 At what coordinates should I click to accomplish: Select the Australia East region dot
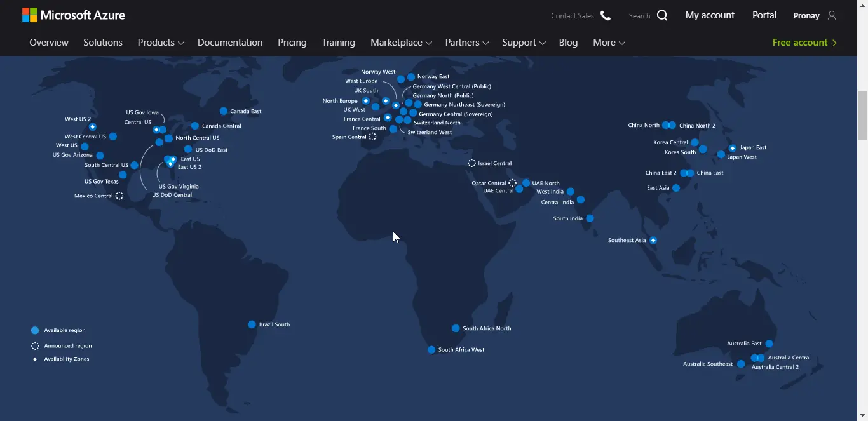tap(770, 344)
